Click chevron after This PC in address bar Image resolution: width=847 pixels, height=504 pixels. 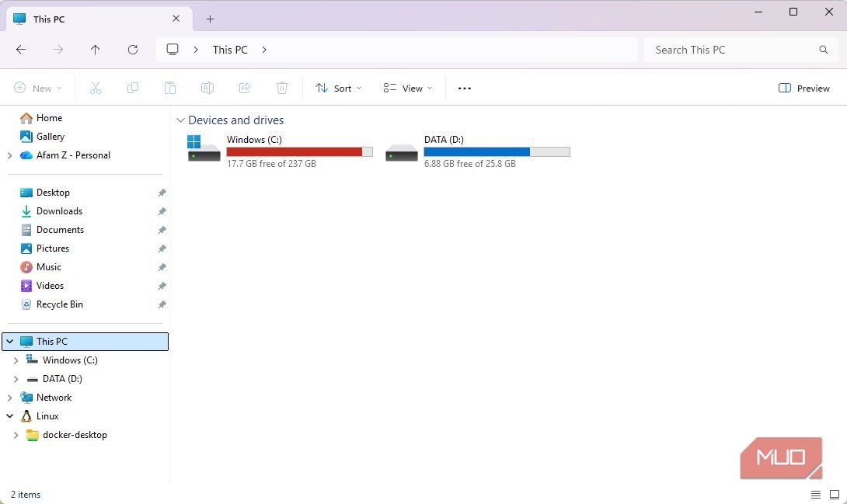(264, 50)
